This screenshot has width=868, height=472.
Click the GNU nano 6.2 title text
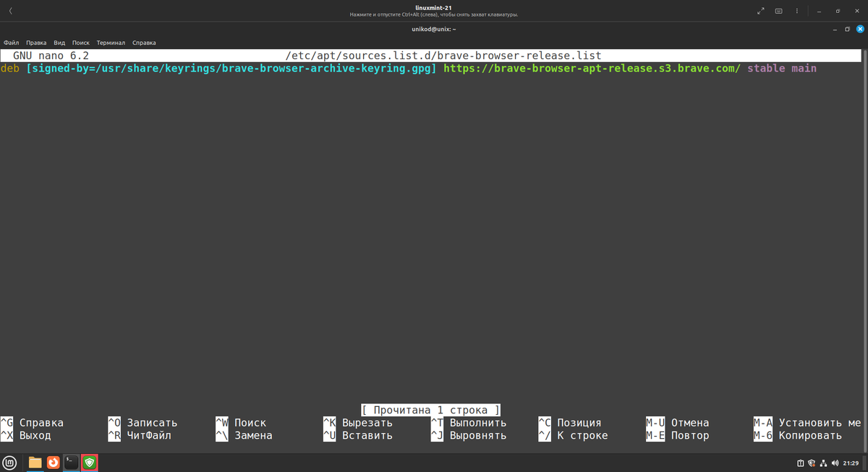tap(51, 55)
